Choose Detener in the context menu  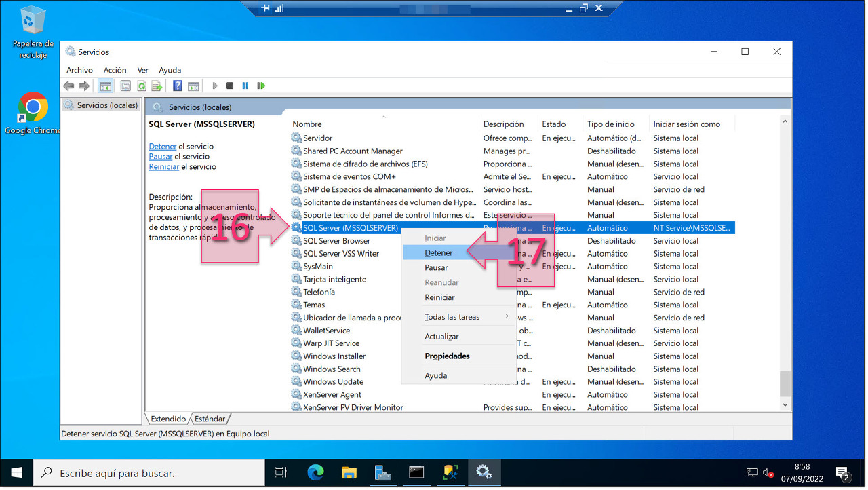click(459, 253)
